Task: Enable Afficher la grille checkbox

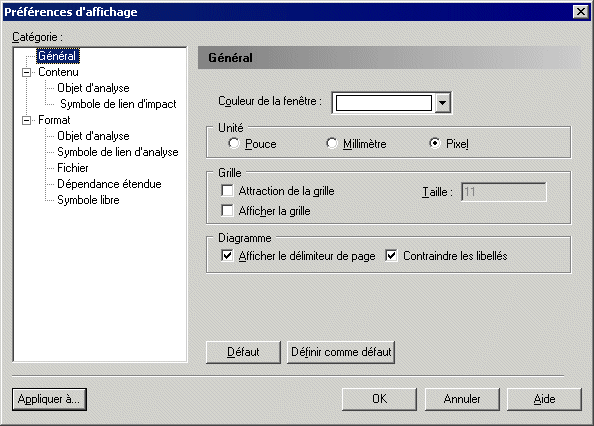Action: click(x=227, y=210)
